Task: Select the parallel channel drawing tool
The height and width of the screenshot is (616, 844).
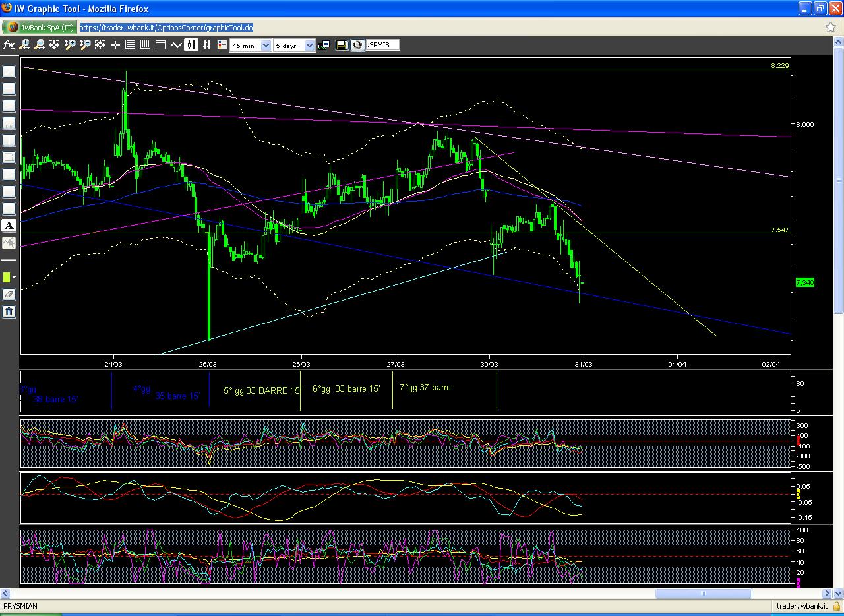Action: [x=9, y=106]
